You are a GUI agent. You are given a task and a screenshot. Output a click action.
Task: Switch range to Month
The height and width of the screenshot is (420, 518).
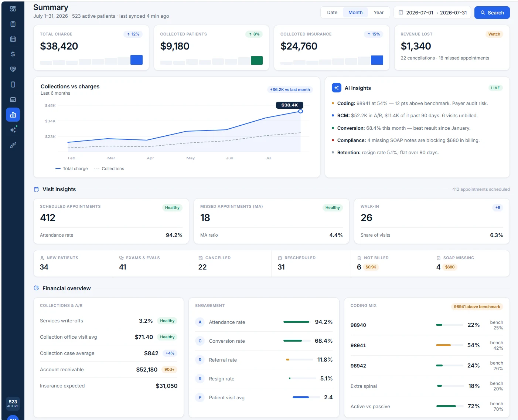click(355, 13)
